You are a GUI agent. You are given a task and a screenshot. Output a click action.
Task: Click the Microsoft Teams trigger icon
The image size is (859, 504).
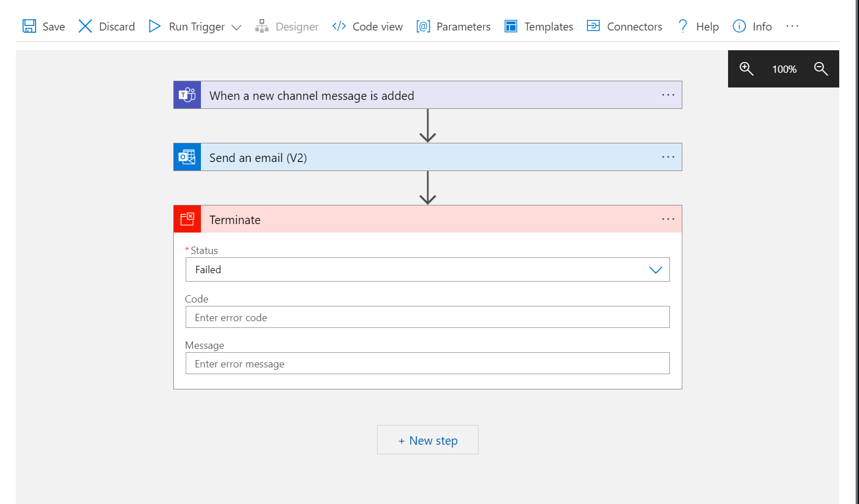187,95
